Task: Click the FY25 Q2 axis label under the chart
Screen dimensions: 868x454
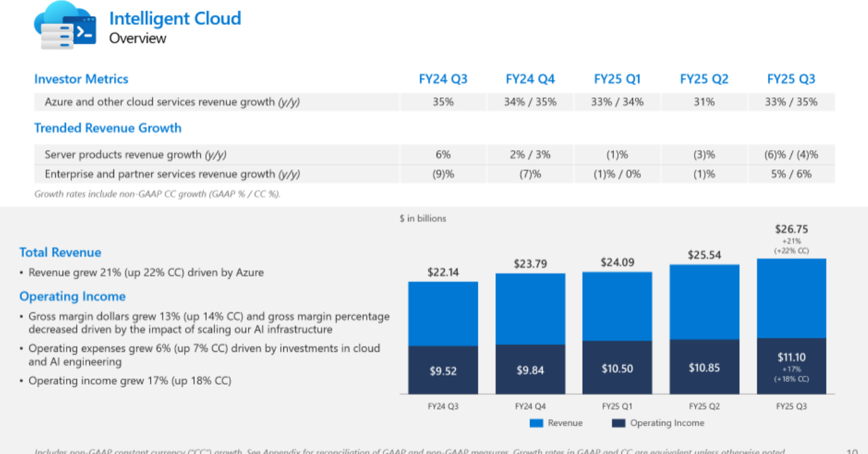Action: pos(704,406)
